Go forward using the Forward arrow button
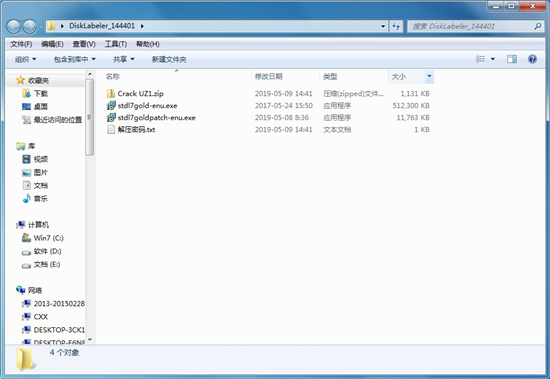Screen dimensions: 550x379 pyautogui.click(x=29, y=26)
